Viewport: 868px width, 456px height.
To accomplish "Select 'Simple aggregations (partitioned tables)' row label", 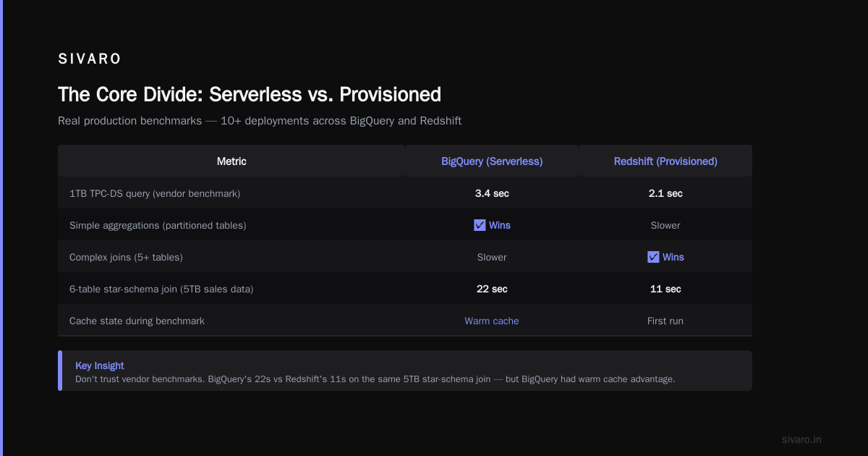I will 158,225.
